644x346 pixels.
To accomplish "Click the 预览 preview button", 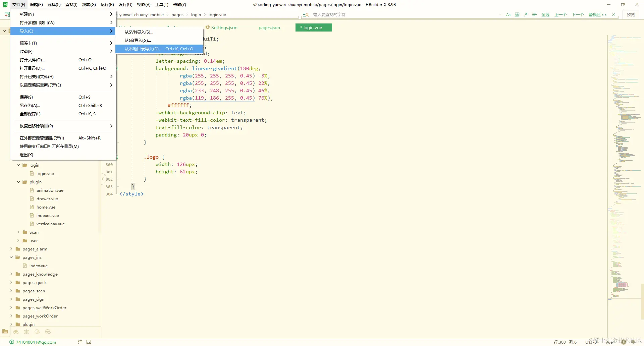I will tap(631, 15).
